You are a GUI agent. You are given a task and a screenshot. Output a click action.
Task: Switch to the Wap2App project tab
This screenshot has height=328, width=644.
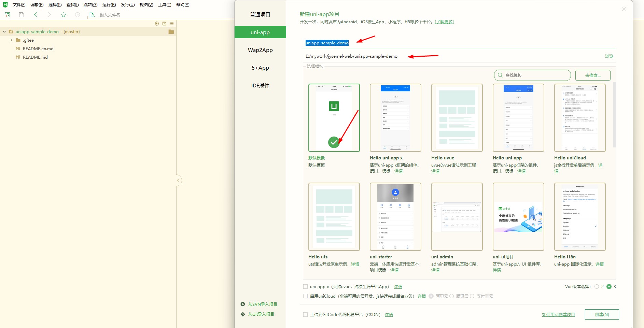(260, 50)
